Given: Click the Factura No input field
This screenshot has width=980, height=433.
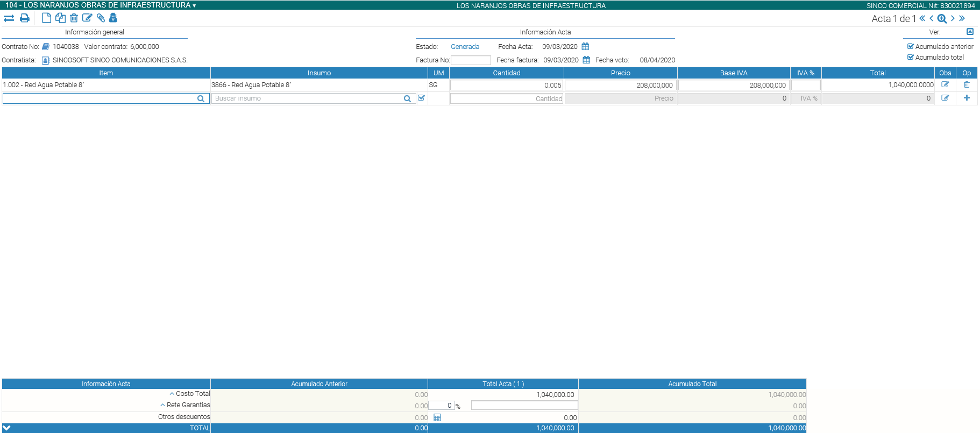Looking at the screenshot, I should pos(471,60).
